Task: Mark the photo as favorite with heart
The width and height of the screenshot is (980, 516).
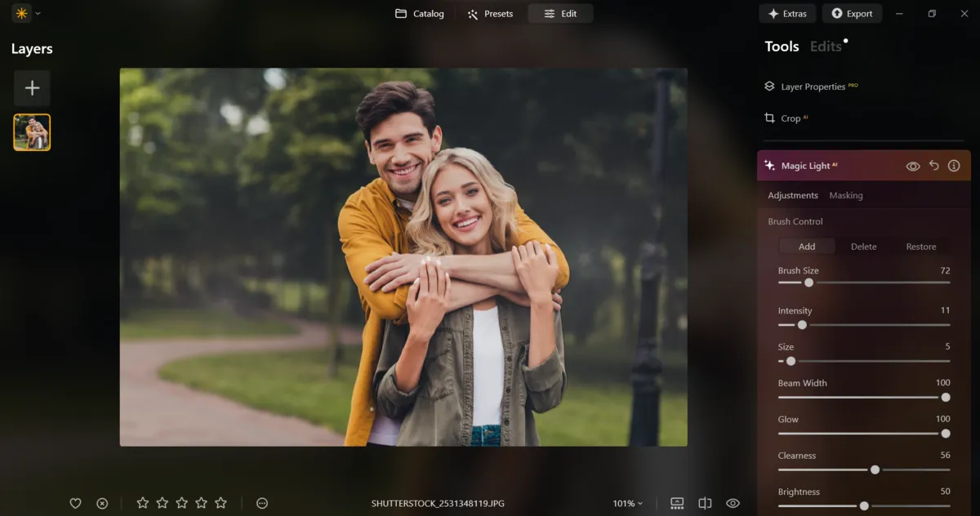Action: 75,503
